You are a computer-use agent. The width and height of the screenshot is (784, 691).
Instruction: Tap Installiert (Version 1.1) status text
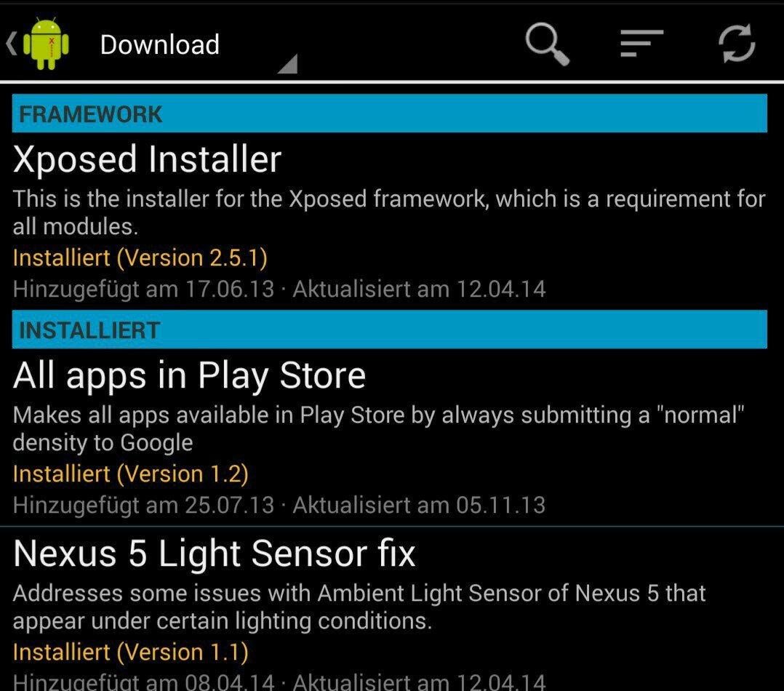coord(130,652)
